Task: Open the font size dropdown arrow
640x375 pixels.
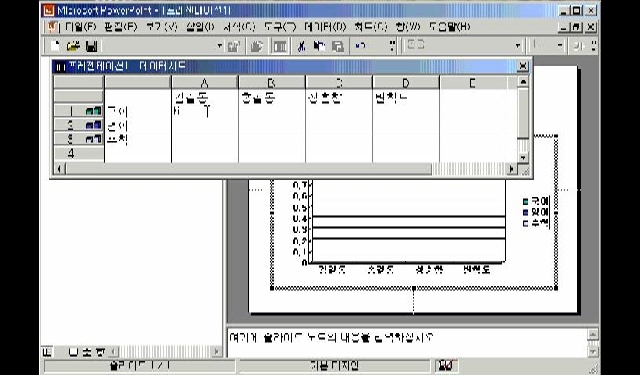Action: pos(560,46)
